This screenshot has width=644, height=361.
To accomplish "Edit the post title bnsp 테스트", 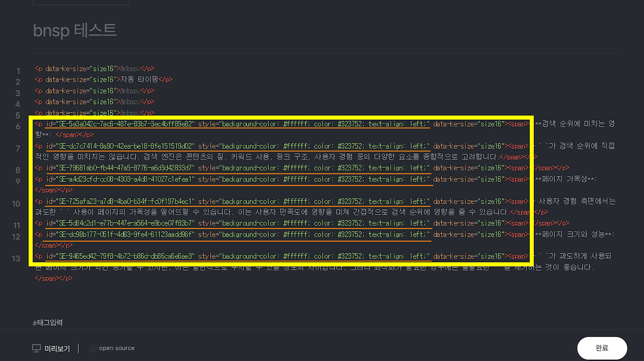I will 75,31.
